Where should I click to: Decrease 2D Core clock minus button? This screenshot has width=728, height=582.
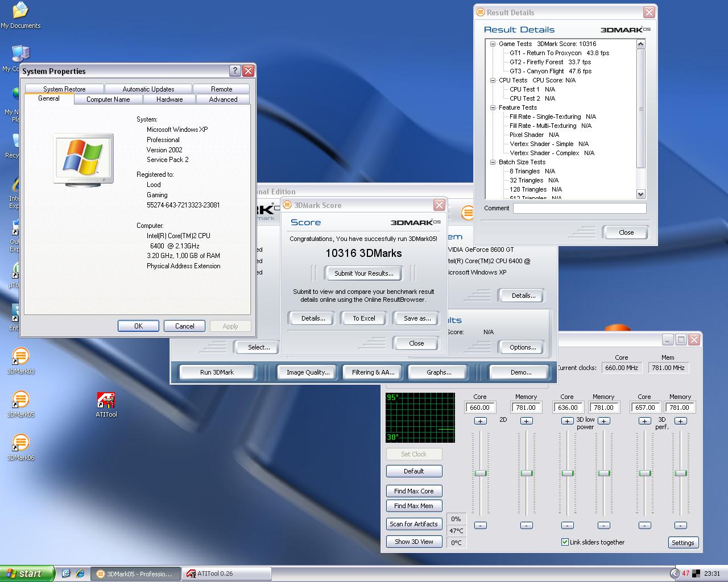click(480, 525)
